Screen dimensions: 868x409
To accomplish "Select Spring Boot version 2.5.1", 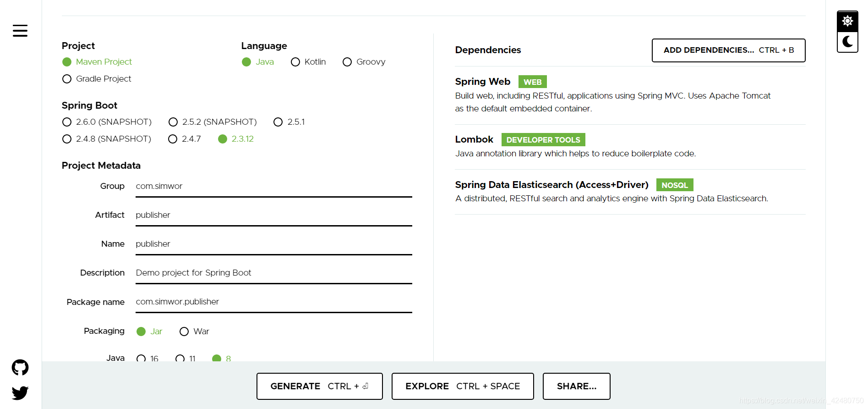I will [289, 122].
